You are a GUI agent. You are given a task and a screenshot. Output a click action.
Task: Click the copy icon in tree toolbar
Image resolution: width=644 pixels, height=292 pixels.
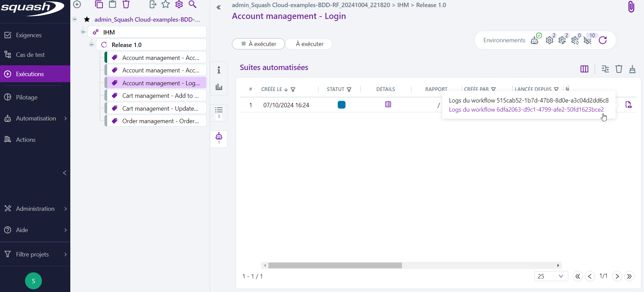point(99,4)
